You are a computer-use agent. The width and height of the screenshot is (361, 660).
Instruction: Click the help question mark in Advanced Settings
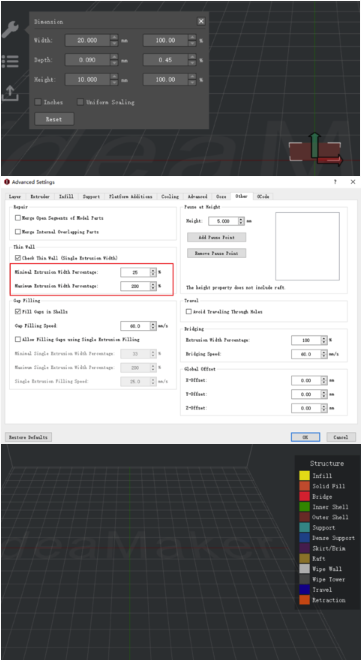(x=335, y=182)
